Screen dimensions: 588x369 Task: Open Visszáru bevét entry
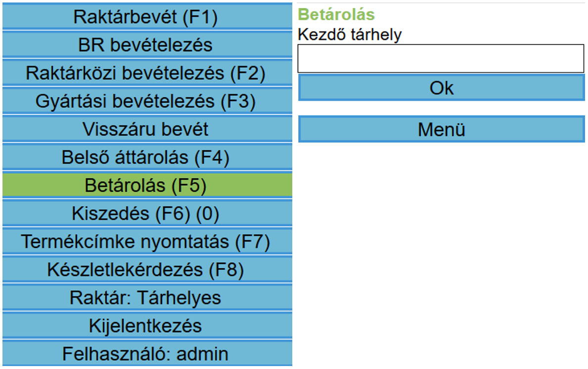click(147, 129)
